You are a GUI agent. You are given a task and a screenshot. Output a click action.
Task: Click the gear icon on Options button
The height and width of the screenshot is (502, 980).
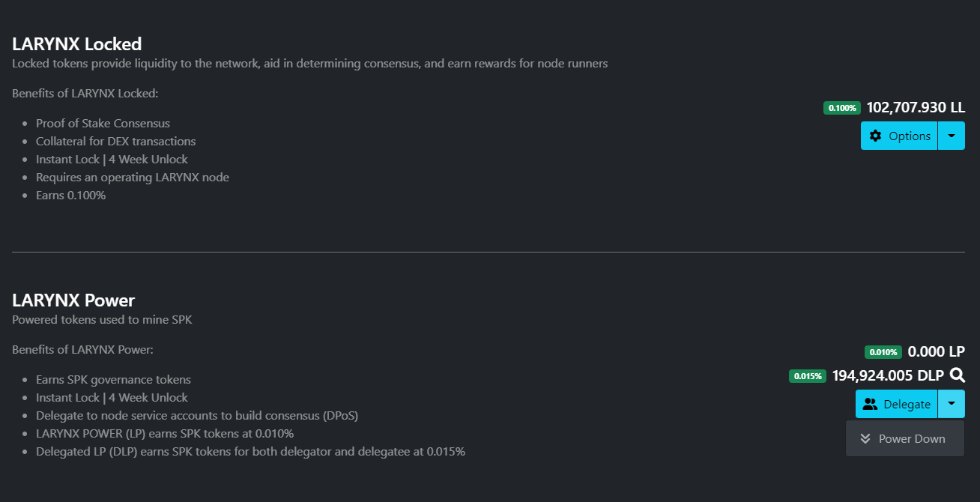click(875, 136)
